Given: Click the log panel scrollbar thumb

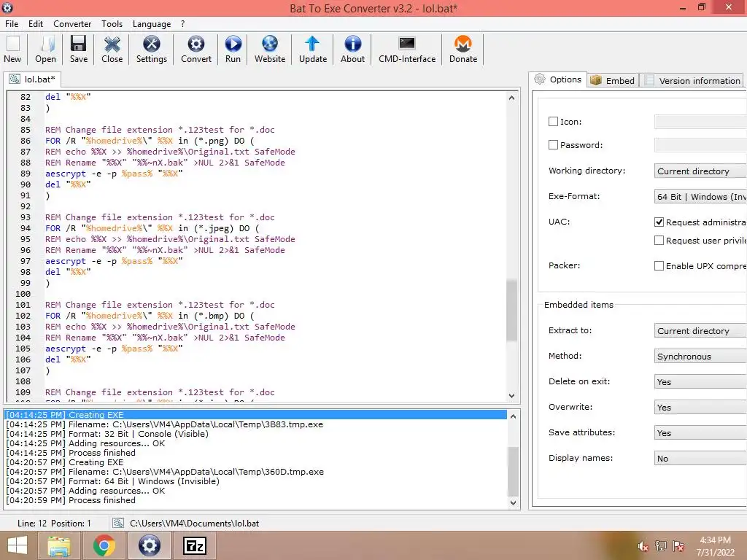Looking at the screenshot, I should click(513, 472).
